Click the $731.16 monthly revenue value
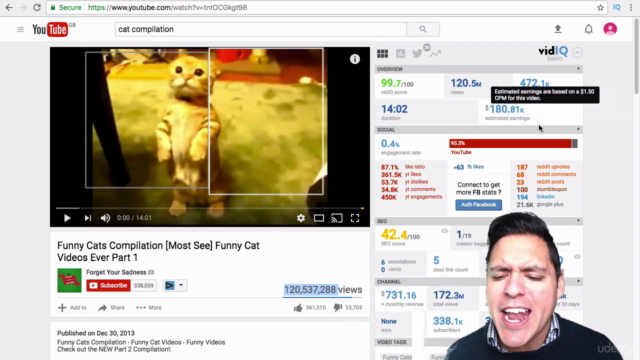 point(399,295)
